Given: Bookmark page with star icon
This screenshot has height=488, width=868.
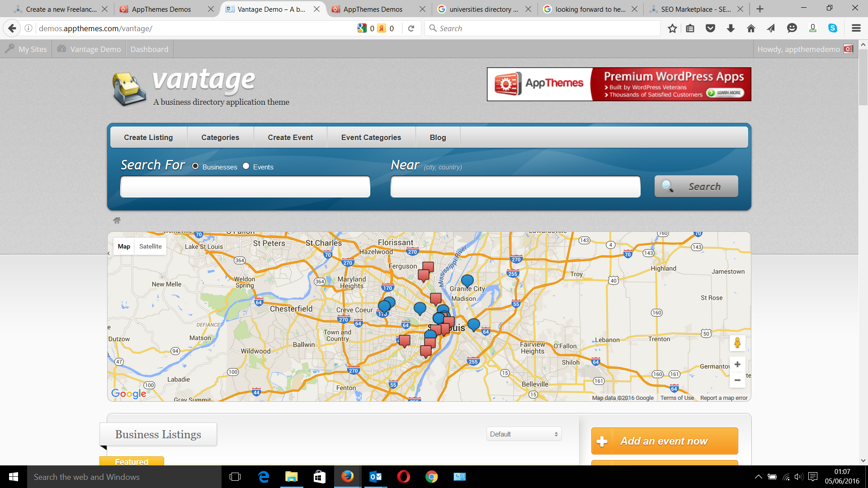Looking at the screenshot, I should pos(672,28).
